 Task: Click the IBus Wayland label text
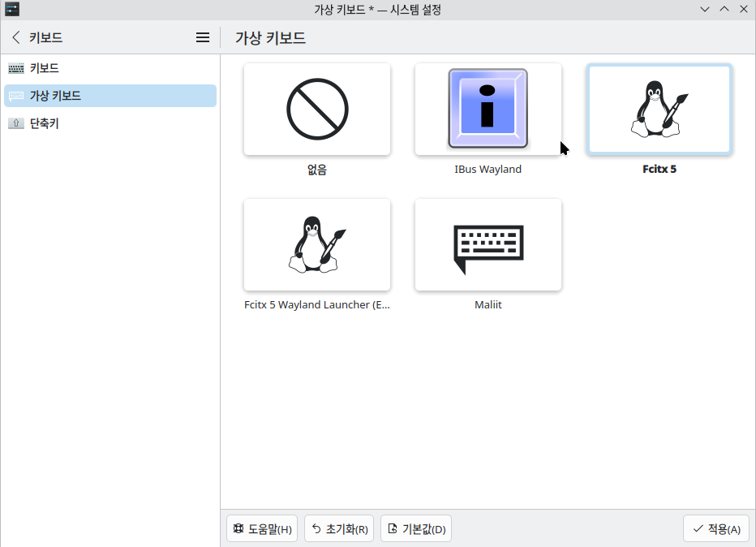point(488,170)
